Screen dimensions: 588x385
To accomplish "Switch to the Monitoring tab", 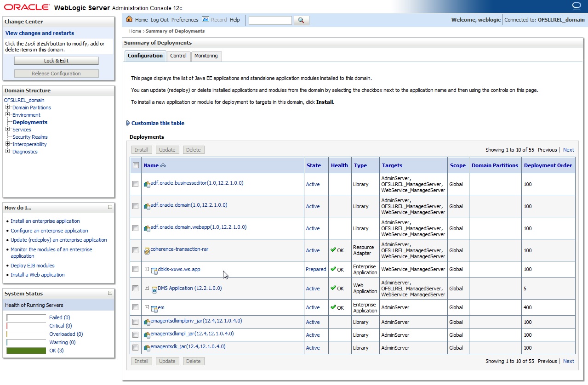I will point(206,56).
